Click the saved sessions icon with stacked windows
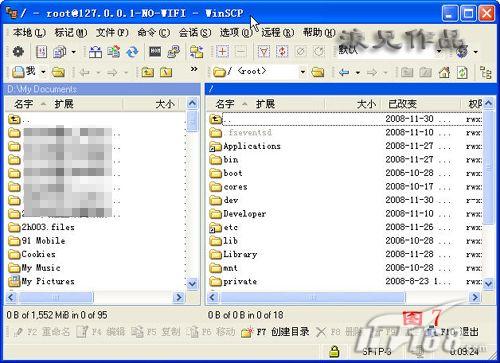 click(x=60, y=52)
